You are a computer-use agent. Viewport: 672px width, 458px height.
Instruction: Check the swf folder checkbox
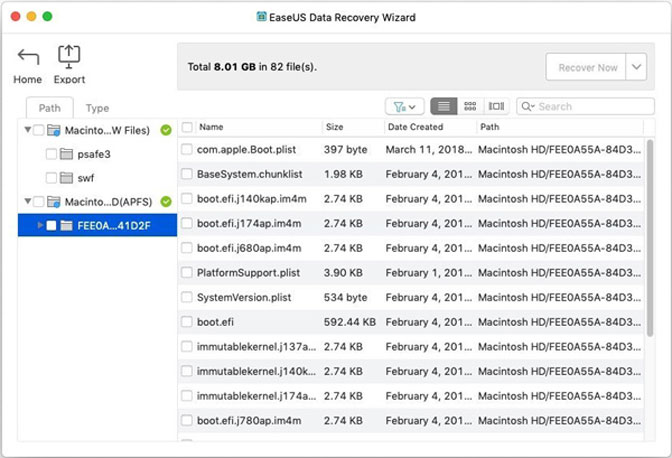click(51, 178)
